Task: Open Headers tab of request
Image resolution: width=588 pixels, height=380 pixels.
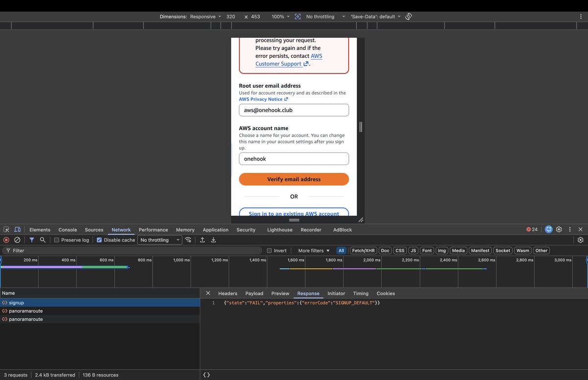Action: pyautogui.click(x=228, y=293)
